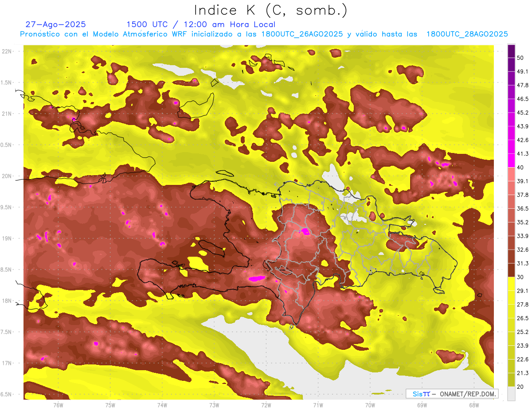Click the '18N' latitude label
532x411 pixels.
[x=7, y=301]
